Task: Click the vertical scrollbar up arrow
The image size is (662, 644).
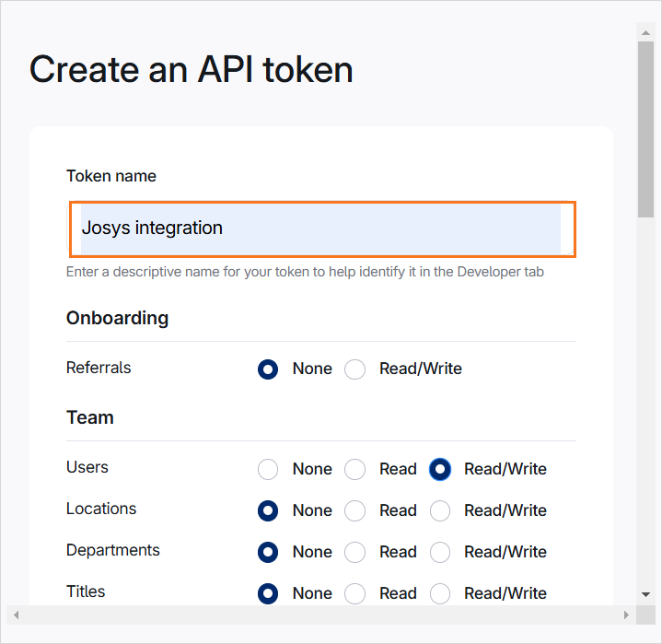Action: coord(645,32)
